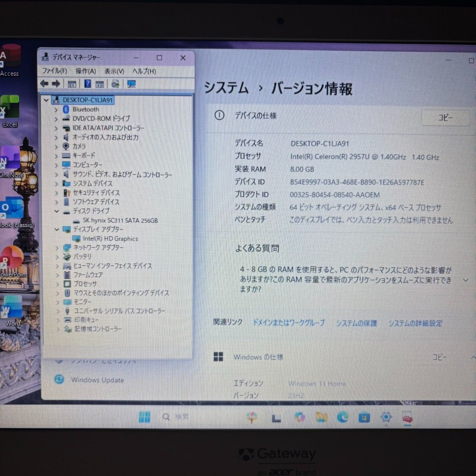Click the Back arrow in Device Manager toolbar
Viewport: 476px width, 476px height.
(44, 84)
